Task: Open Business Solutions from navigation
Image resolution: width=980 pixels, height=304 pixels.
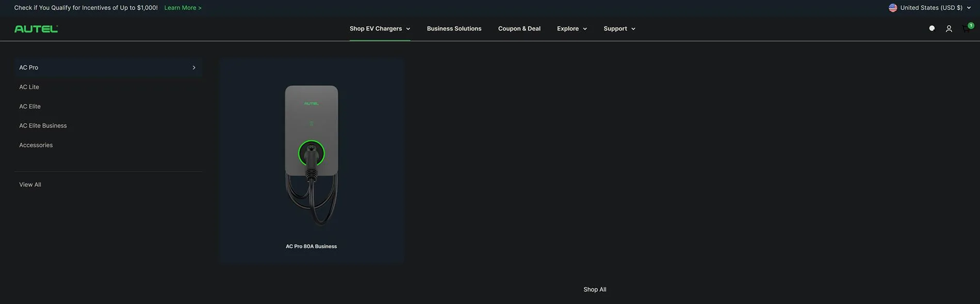Action: [x=454, y=29]
